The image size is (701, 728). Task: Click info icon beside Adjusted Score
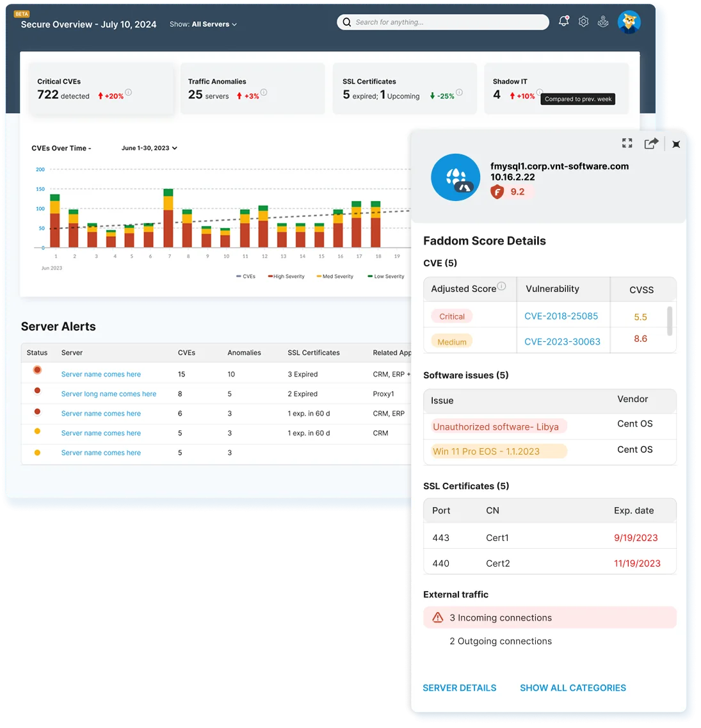coord(502,286)
